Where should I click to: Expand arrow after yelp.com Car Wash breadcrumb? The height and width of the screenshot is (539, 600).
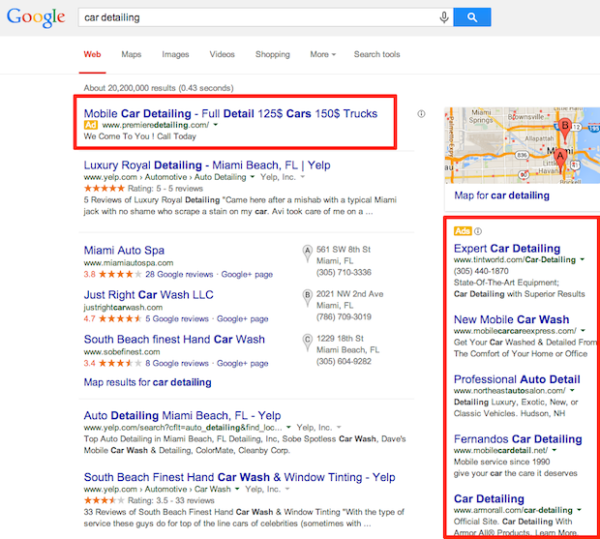click(237, 489)
